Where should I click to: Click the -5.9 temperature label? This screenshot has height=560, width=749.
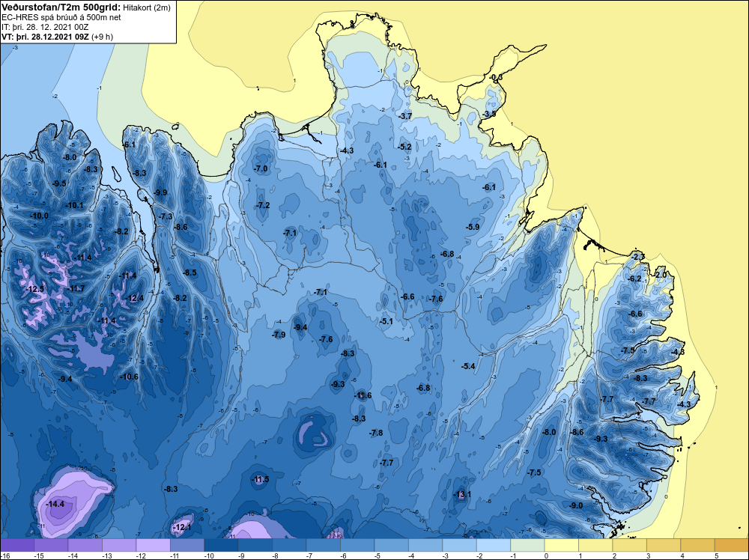pos(473,227)
